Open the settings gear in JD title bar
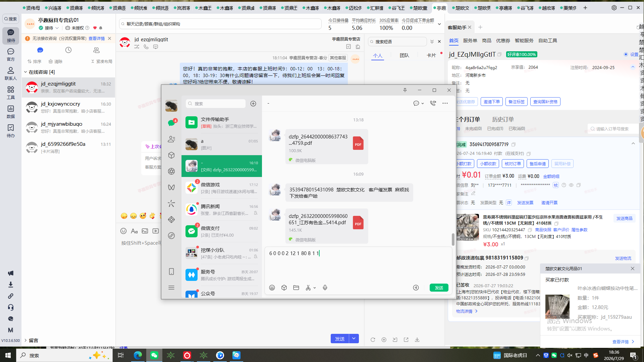Viewport: 644px width, 362px height. pyautogui.click(x=614, y=8)
